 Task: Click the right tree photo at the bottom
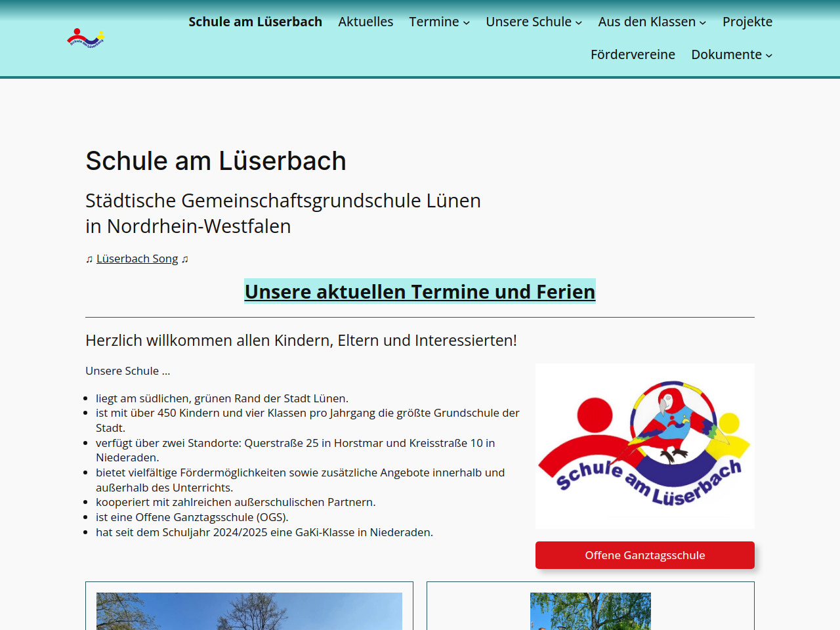(591, 612)
